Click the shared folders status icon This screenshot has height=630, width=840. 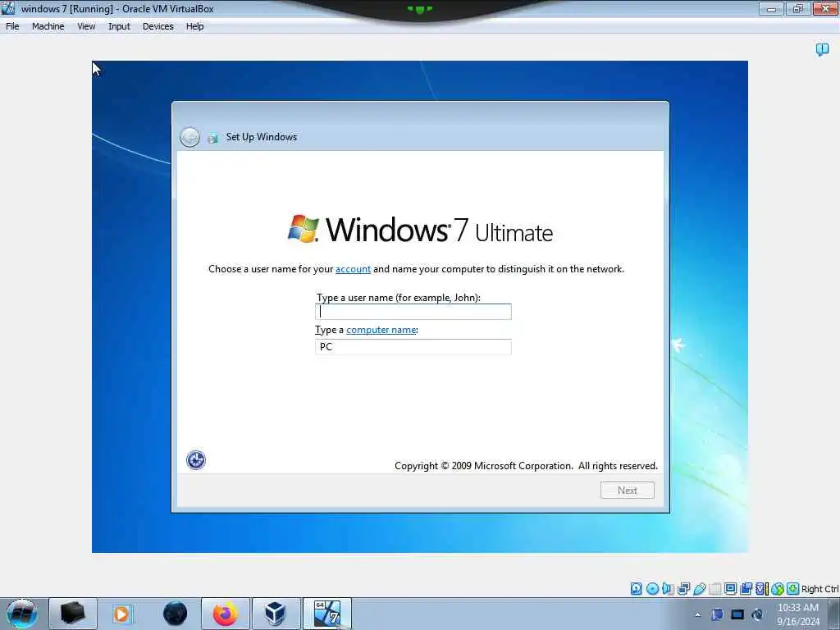(715, 589)
